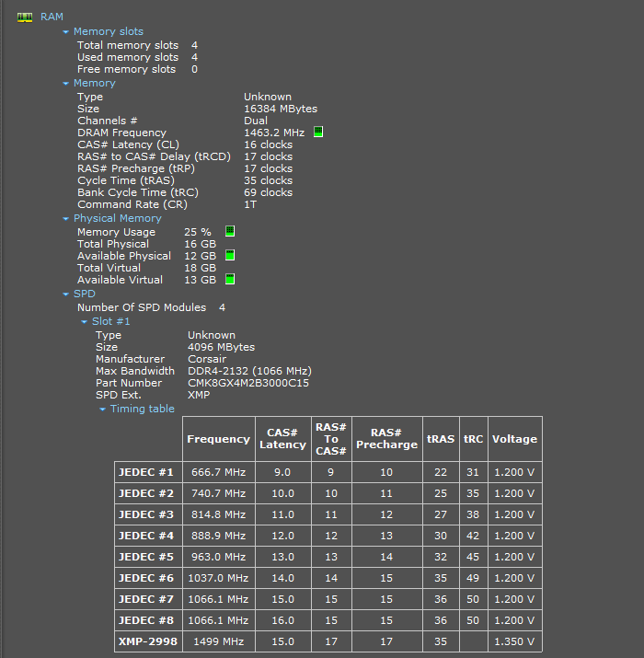This screenshot has width=644, height=658.
Task: Click the RAS# to CAS# Delay (tRCD) label
Action: point(154,156)
